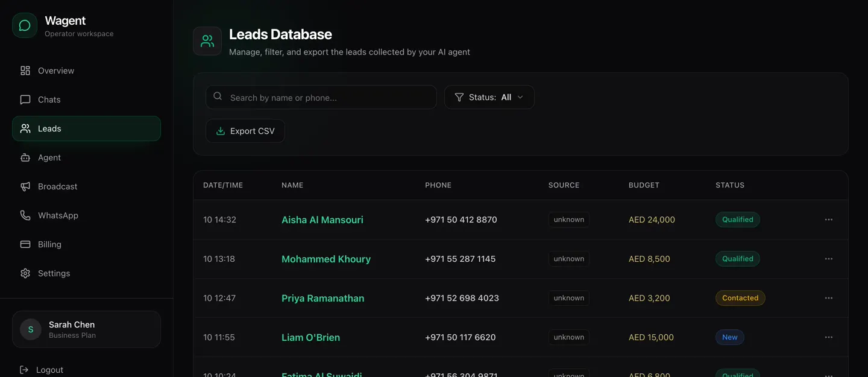Image resolution: width=868 pixels, height=377 pixels.
Task: Click the WhatsApp phone icon
Action: 25,215
